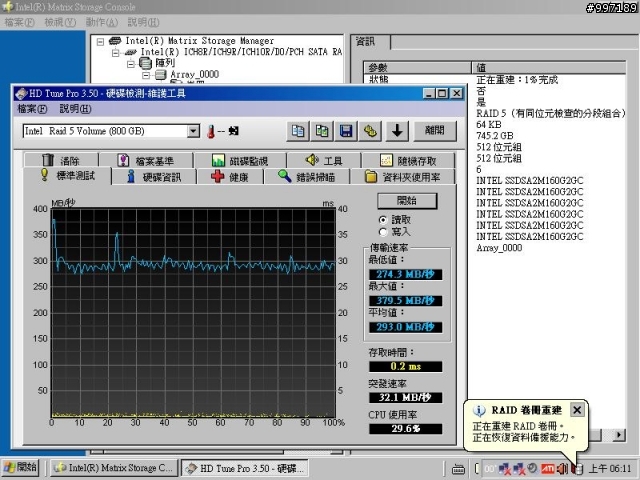Click '64 KB' value in info list
Viewport: 640px width, 480px height.
[x=489, y=124]
